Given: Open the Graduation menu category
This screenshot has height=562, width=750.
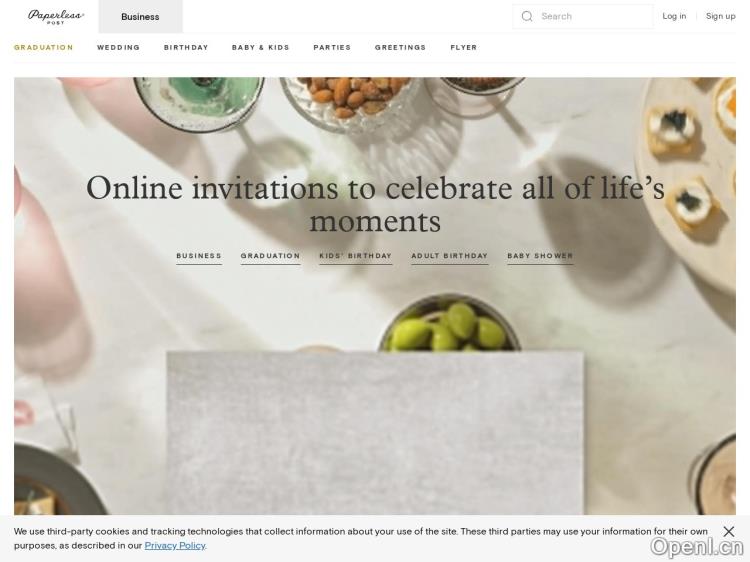Looking at the screenshot, I should (x=44, y=47).
